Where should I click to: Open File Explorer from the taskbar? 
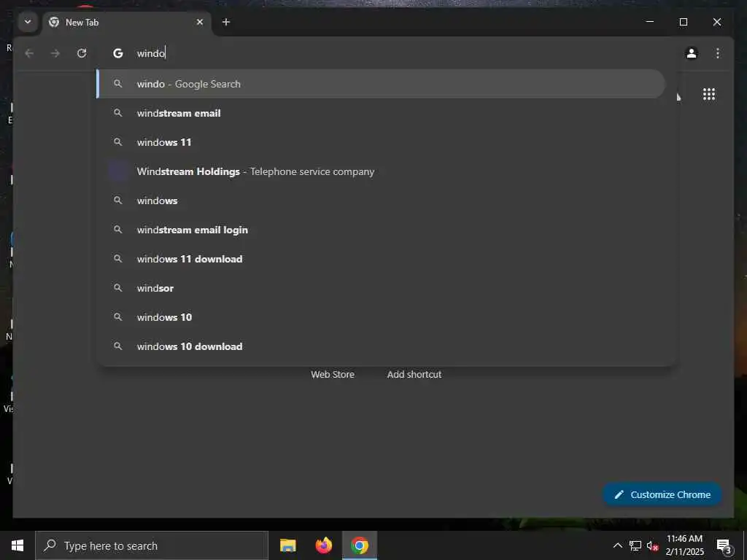pos(287,545)
